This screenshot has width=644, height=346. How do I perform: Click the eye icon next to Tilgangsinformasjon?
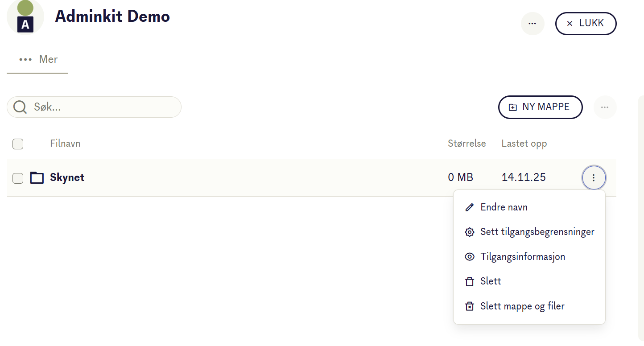(469, 257)
